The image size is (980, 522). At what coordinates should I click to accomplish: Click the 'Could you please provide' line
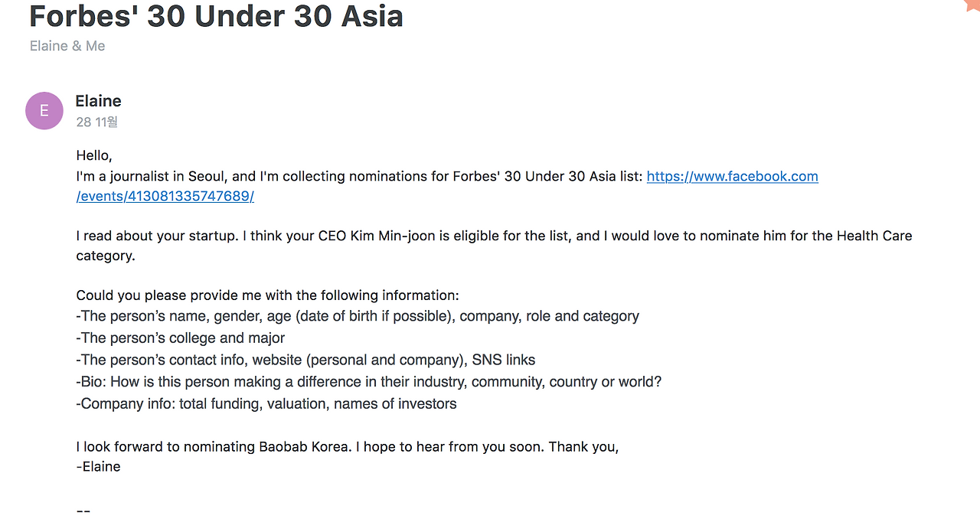[267, 295]
